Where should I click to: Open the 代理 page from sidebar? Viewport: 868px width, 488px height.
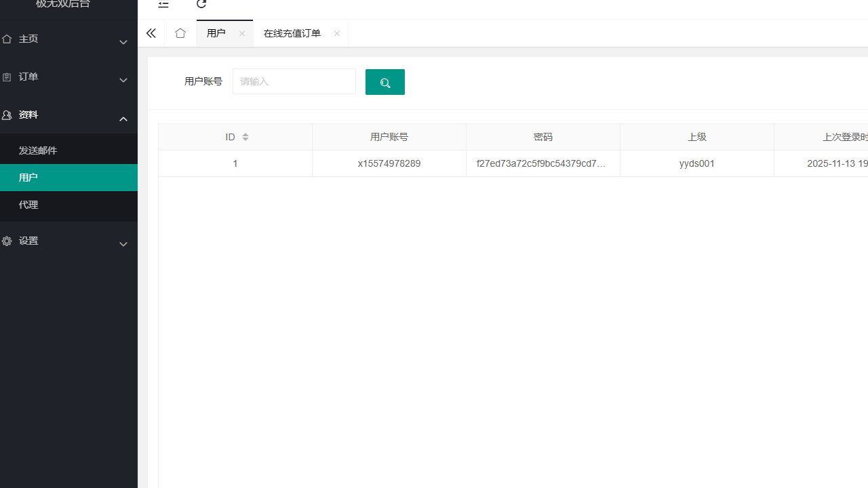[28, 204]
